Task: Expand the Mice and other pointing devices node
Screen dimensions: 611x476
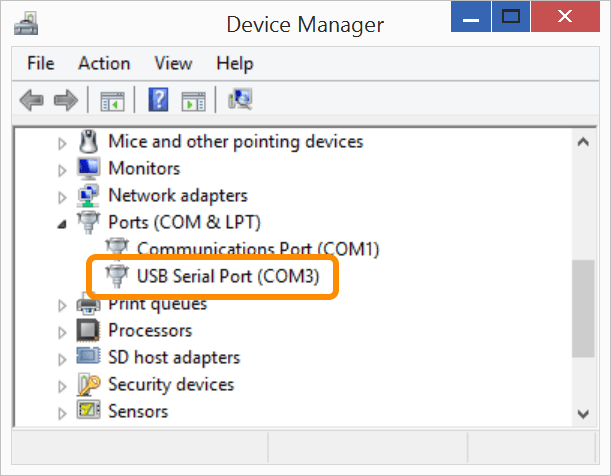Action: (63, 142)
